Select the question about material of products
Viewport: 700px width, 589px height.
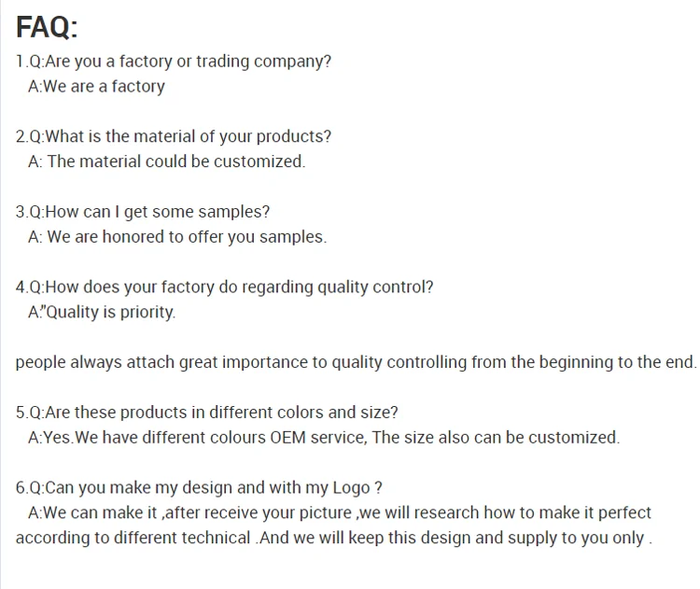coord(174,136)
